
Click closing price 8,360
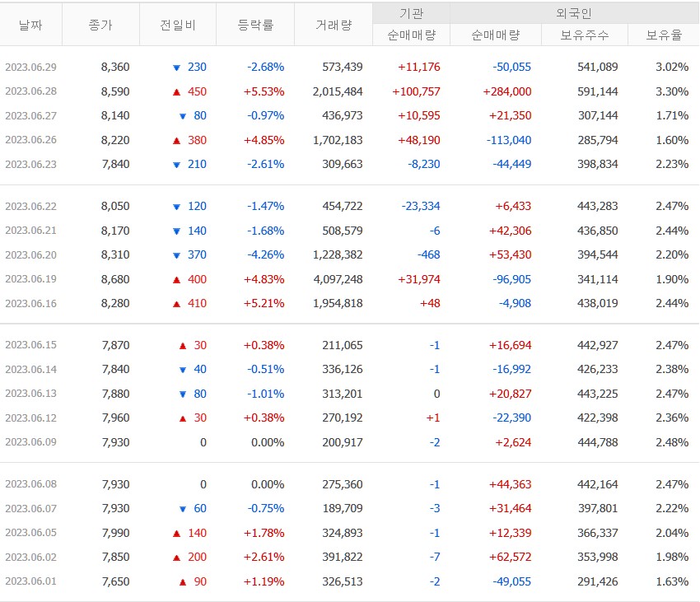[115, 67]
